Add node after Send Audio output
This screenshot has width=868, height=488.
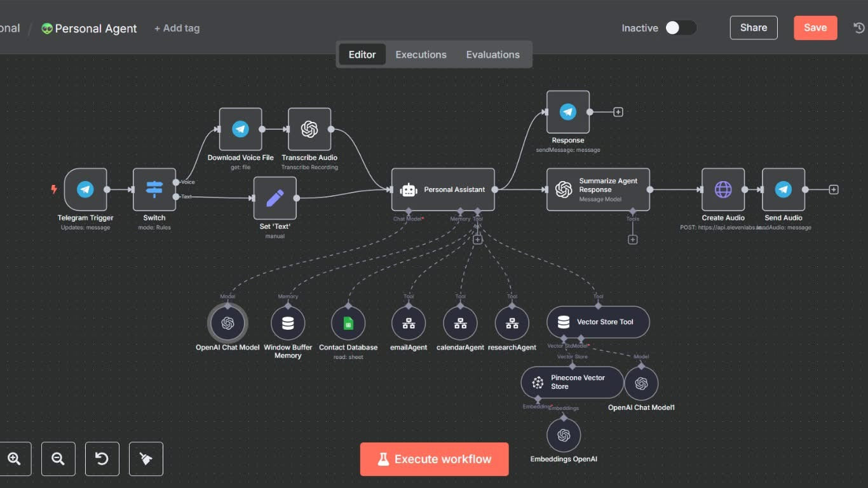point(834,189)
